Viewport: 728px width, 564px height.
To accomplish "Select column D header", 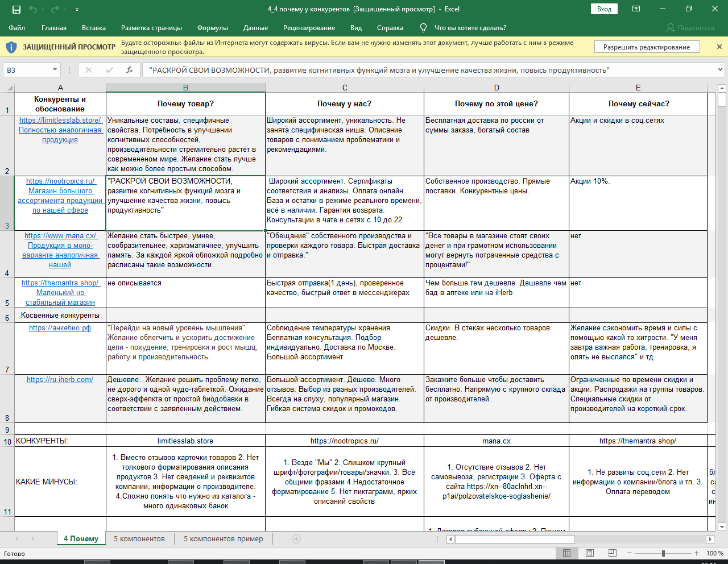I will [497, 88].
